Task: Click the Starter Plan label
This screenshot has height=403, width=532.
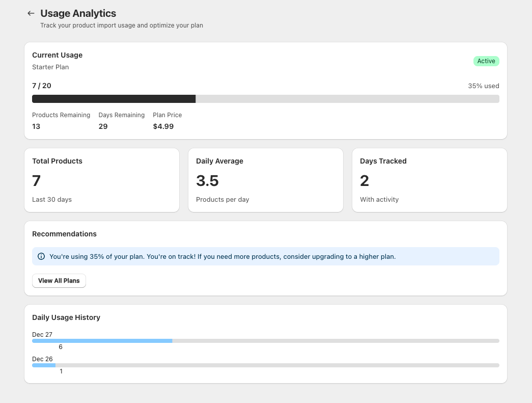Action: coord(50,67)
